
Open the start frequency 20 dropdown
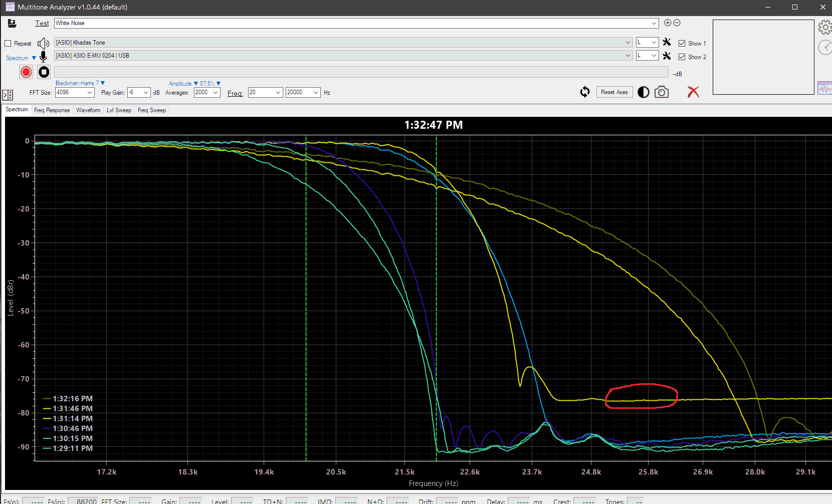click(278, 92)
